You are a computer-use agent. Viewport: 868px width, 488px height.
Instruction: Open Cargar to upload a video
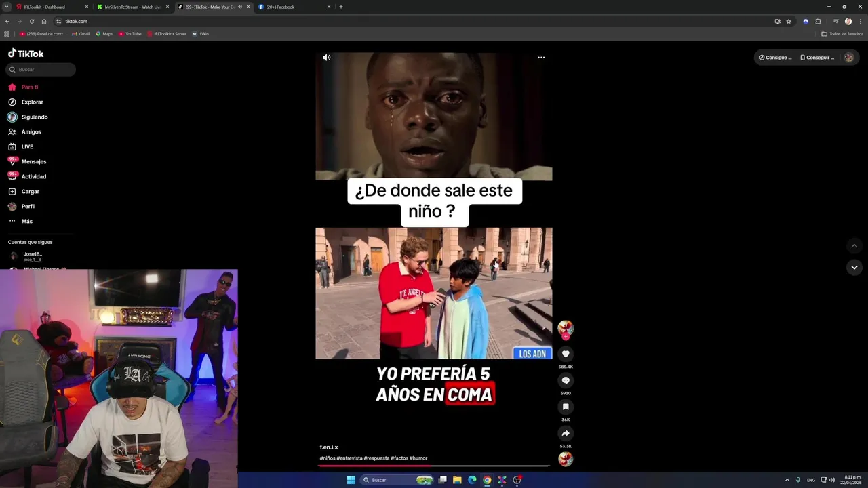pyautogui.click(x=24, y=192)
